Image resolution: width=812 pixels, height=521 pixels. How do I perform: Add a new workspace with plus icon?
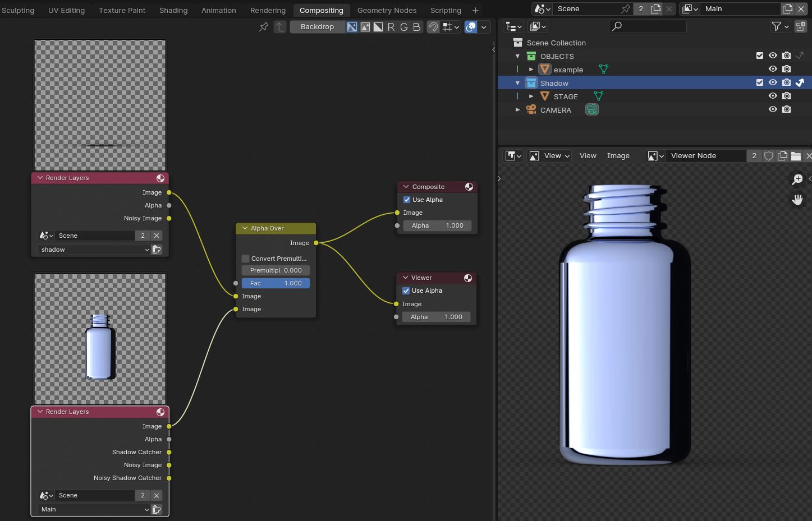click(x=475, y=10)
